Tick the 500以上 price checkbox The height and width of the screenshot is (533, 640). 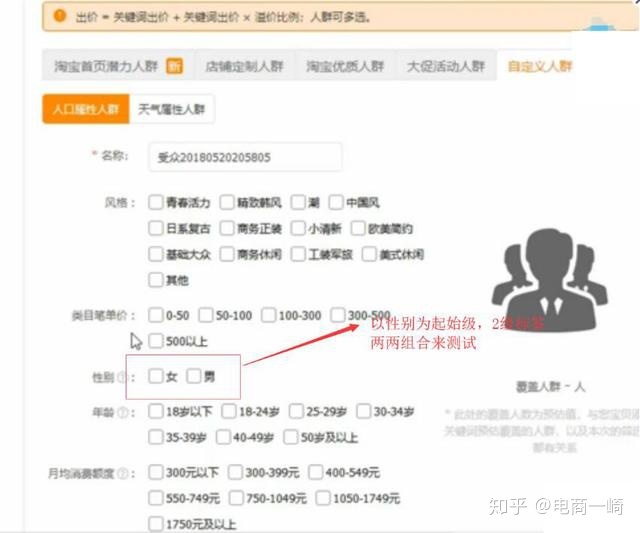coord(156,341)
